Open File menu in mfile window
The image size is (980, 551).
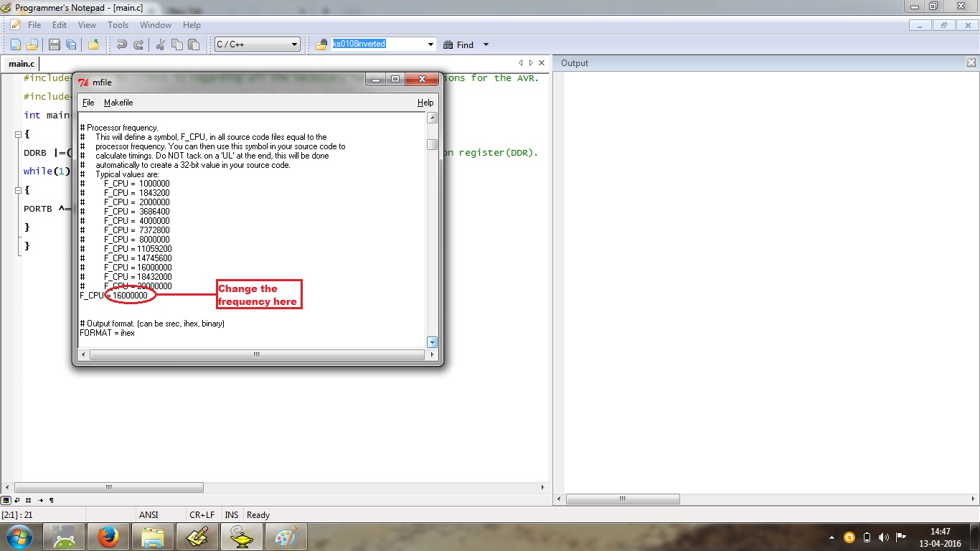click(88, 103)
